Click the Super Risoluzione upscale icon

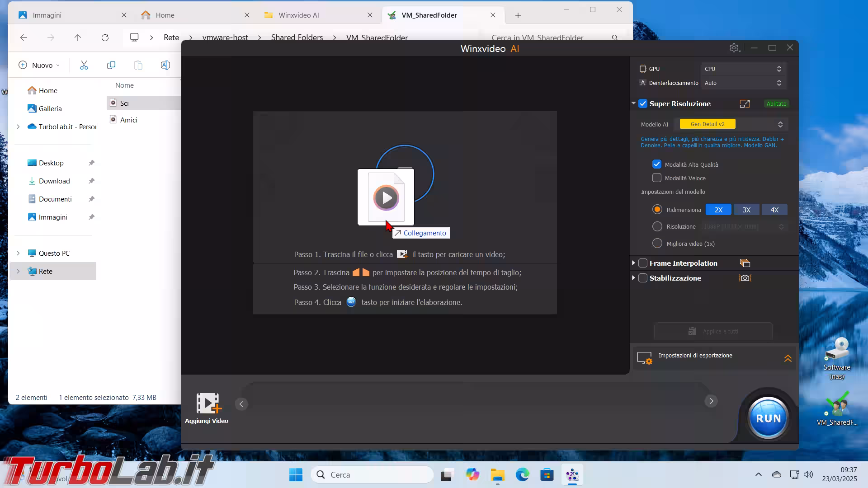pos(745,104)
